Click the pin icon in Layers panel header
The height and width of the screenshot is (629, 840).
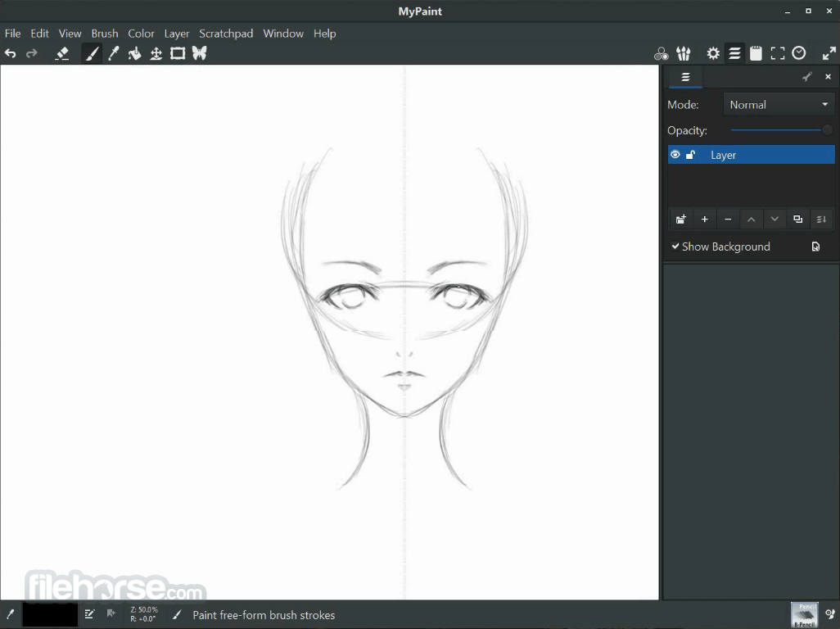click(x=806, y=77)
